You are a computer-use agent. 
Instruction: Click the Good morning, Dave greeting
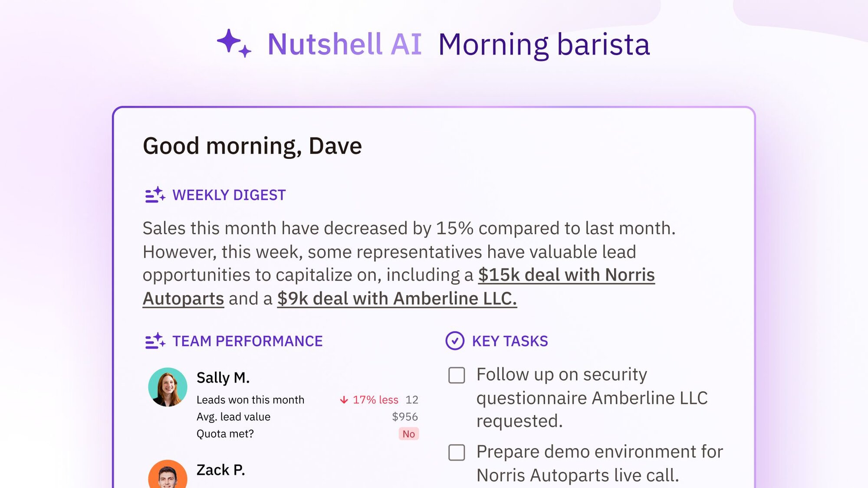(x=252, y=146)
